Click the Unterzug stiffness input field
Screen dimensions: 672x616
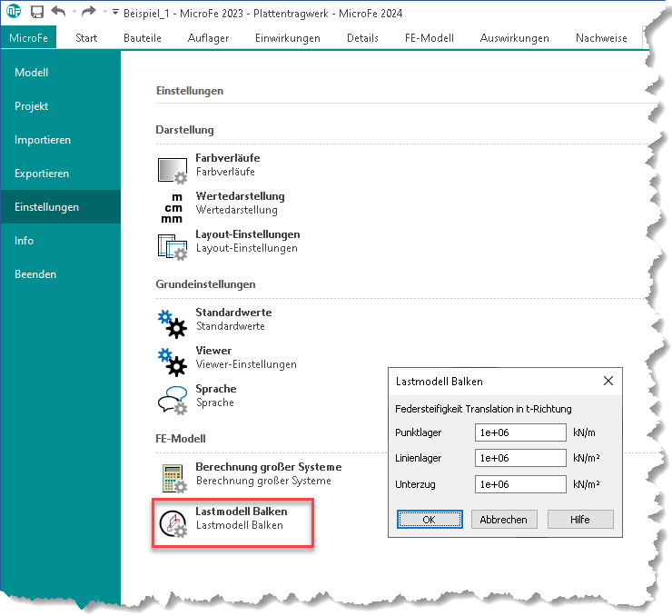[520, 484]
